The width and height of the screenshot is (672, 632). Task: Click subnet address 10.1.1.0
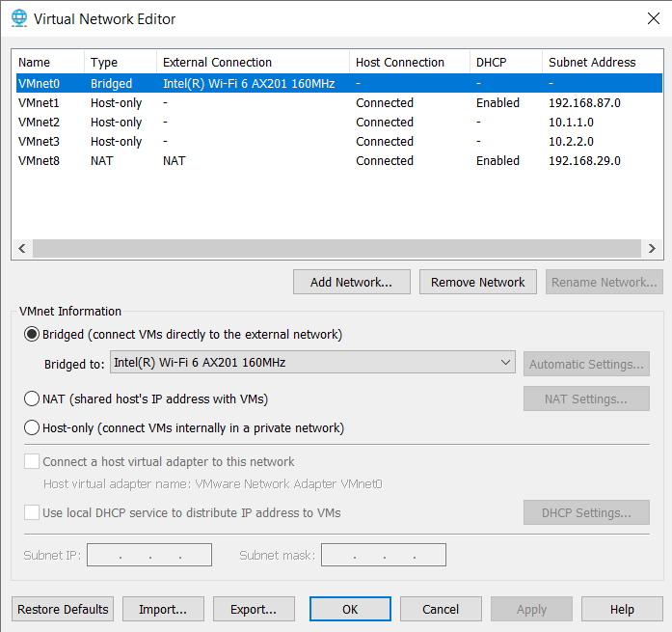pyautogui.click(x=571, y=123)
